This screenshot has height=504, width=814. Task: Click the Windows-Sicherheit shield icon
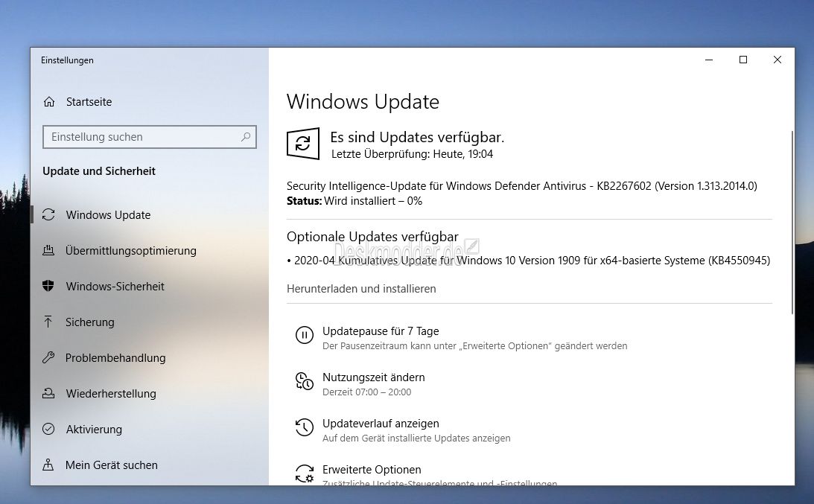(x=48, y=286)
